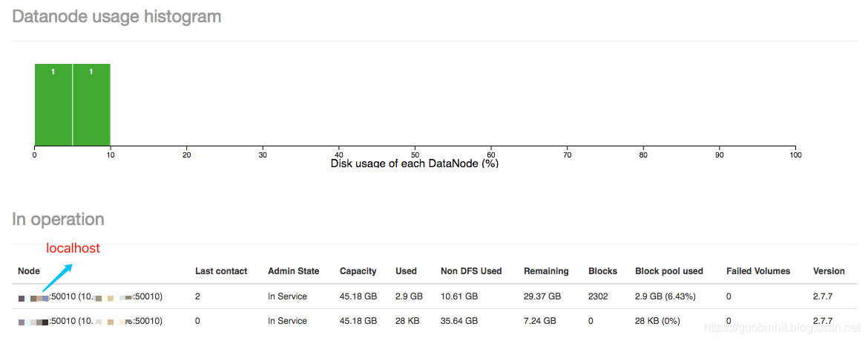Select the Last contact column header

point(221,271)
